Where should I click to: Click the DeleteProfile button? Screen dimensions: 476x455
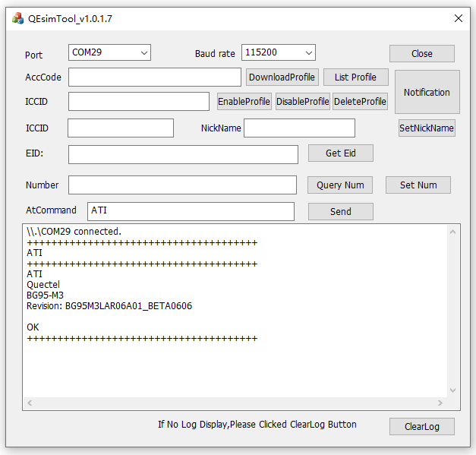coord(360,102)
